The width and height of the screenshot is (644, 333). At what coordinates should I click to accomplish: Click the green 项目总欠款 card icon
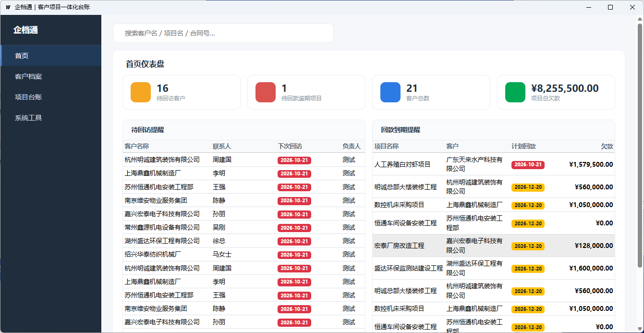[515, 92]
